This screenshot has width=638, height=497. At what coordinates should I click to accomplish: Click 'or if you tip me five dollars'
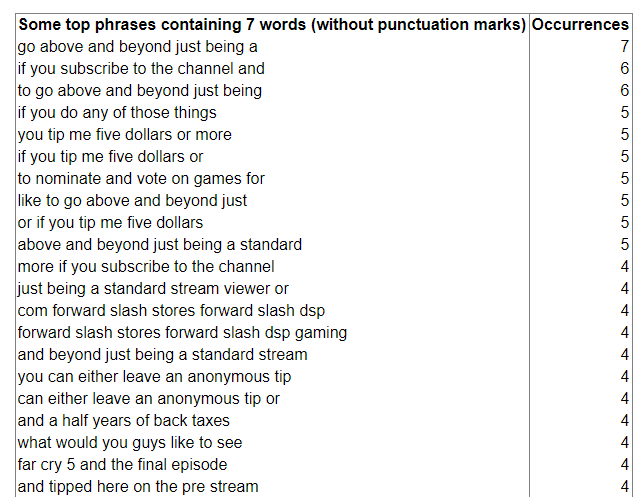(110, 222)
